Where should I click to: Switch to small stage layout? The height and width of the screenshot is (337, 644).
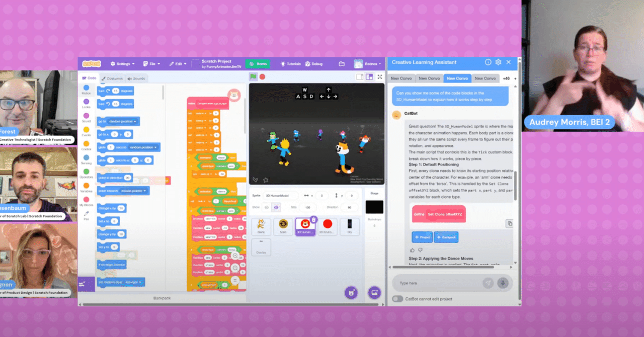point(360,76)
